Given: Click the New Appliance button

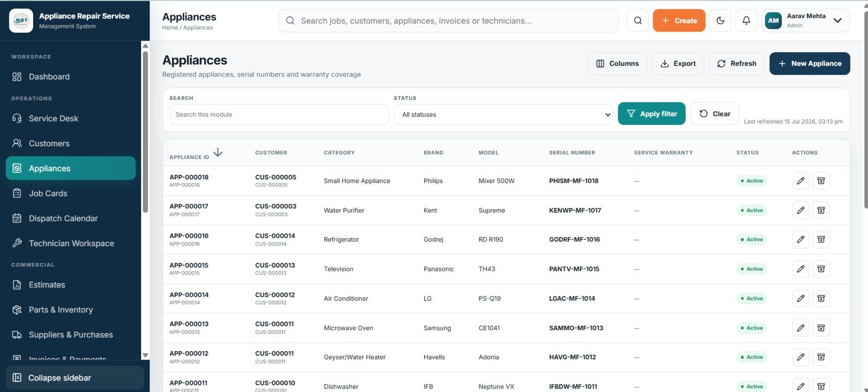Looking at the screenshot, I should (x=809, y=64).
